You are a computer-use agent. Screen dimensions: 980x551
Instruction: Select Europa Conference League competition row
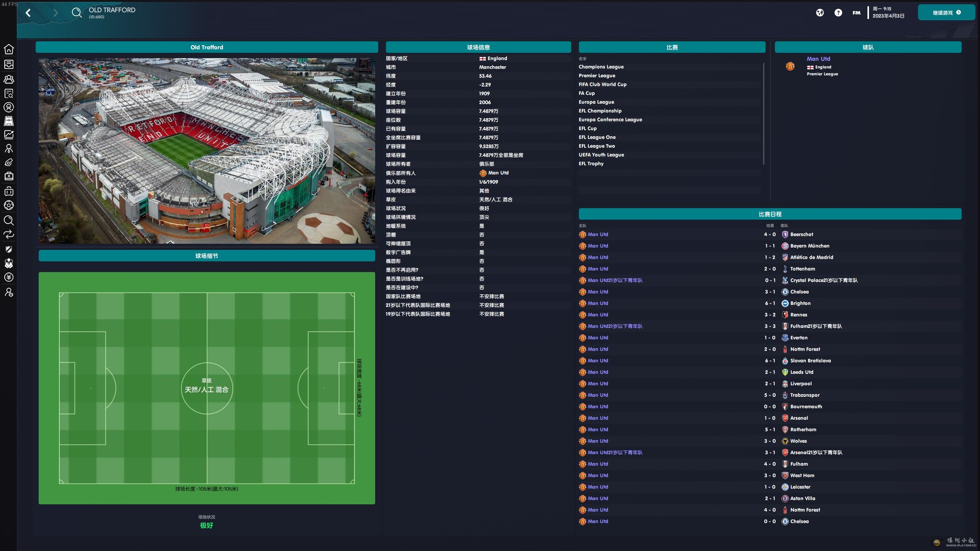(x=670, y=119)
